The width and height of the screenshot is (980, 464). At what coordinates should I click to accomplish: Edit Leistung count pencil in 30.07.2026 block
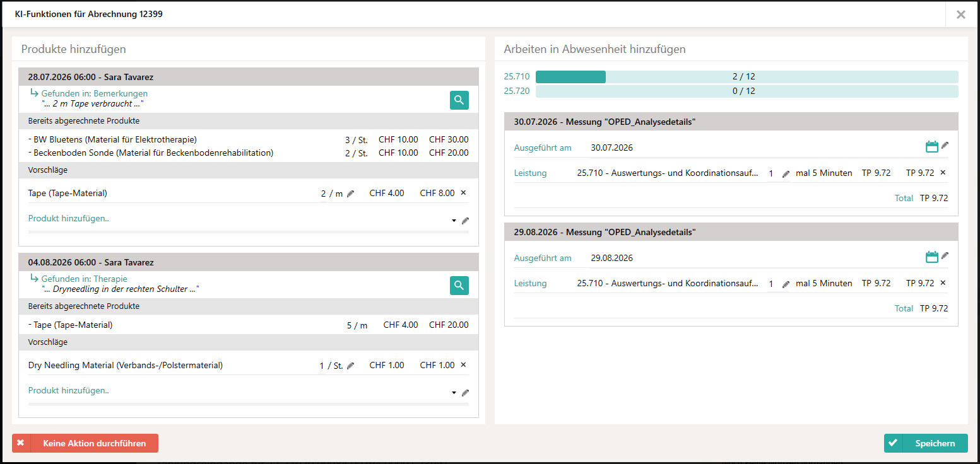(786, 174)
